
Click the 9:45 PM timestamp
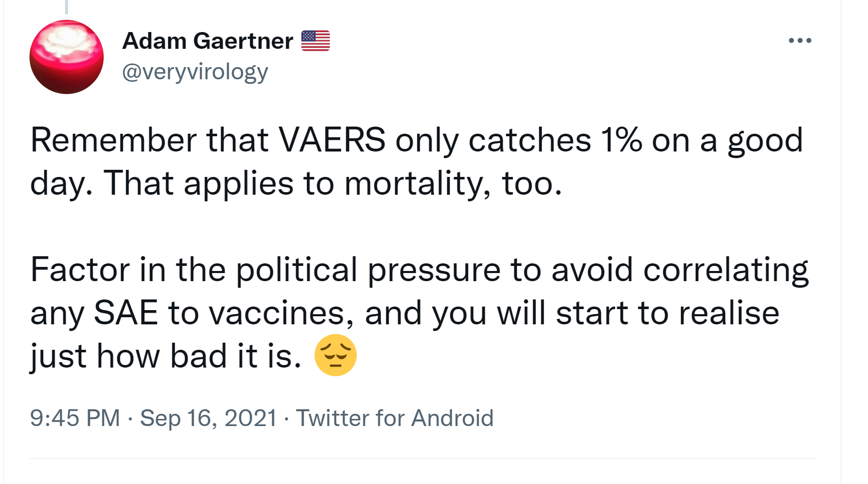(x=75, y=418)
